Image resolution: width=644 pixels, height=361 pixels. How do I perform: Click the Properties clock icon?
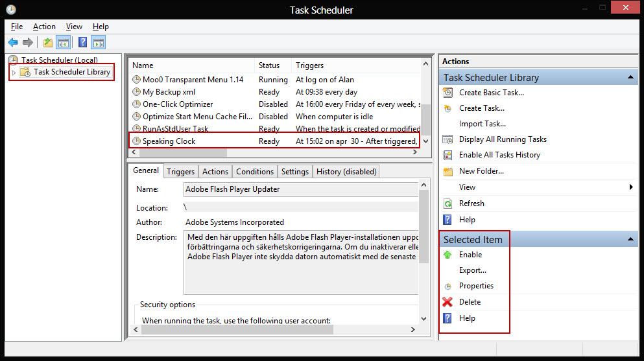click(x=447, y=286)
